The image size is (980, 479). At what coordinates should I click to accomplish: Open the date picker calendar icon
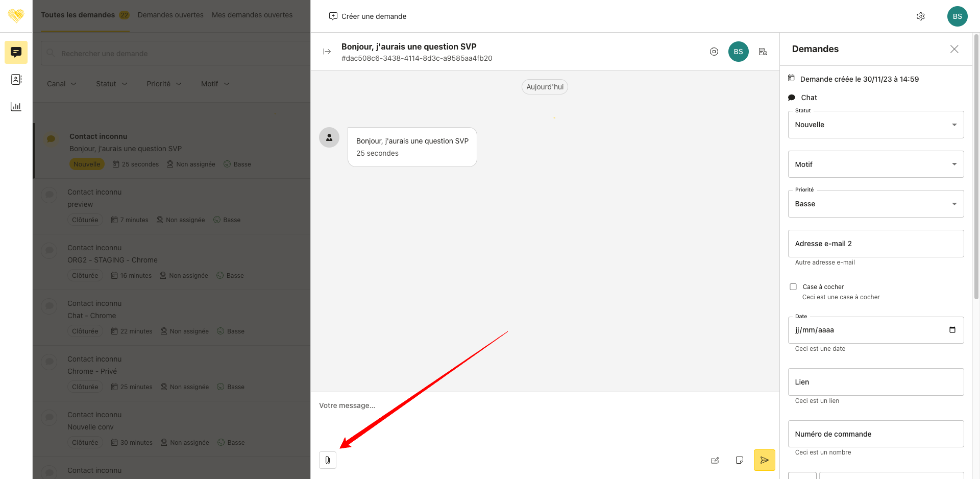pos(952,330)
